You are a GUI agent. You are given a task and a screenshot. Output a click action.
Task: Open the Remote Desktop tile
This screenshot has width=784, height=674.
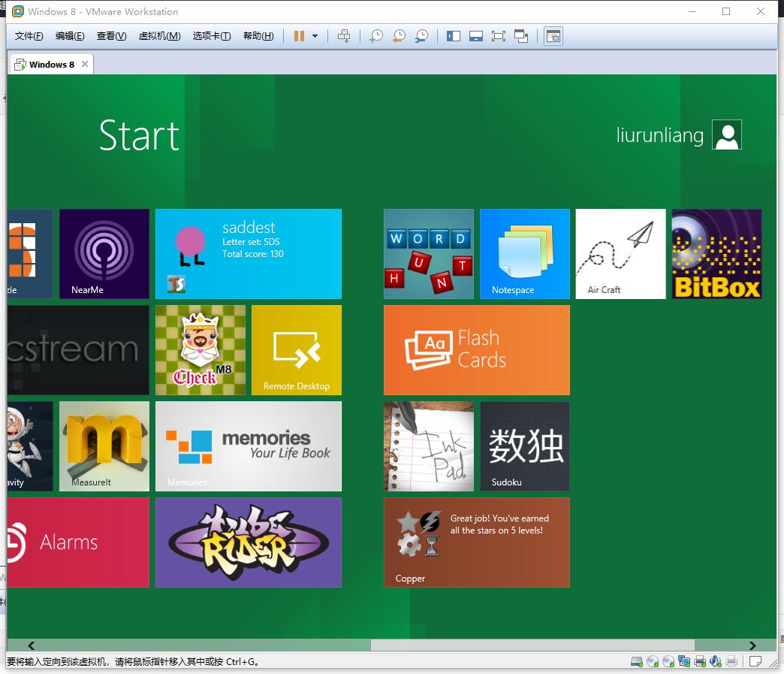click(297, 349)
